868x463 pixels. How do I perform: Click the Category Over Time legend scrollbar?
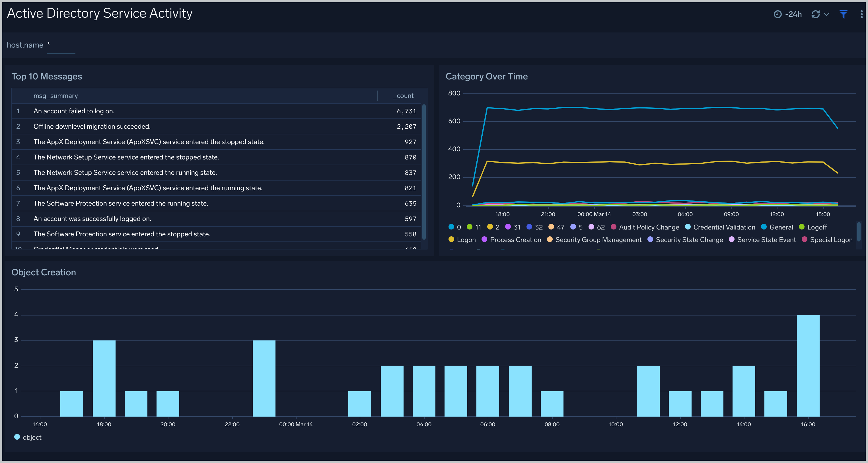(x=859, y=231)
